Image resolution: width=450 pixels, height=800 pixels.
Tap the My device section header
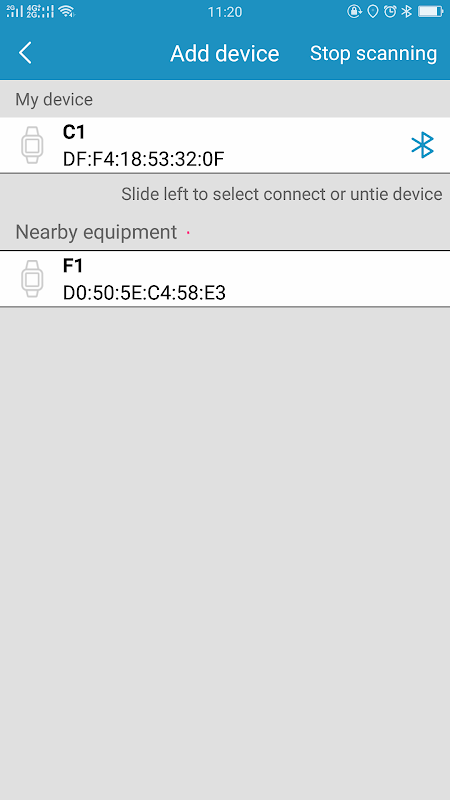(x=54, y=99)
